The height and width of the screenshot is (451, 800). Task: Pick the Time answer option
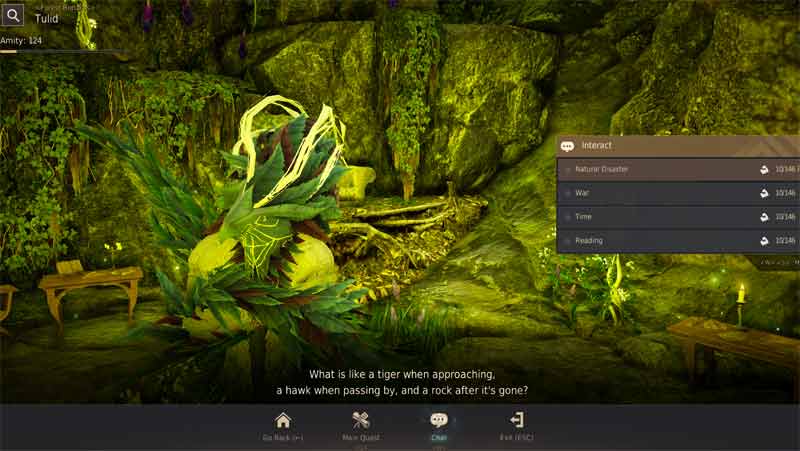click(x=678, y=217)
